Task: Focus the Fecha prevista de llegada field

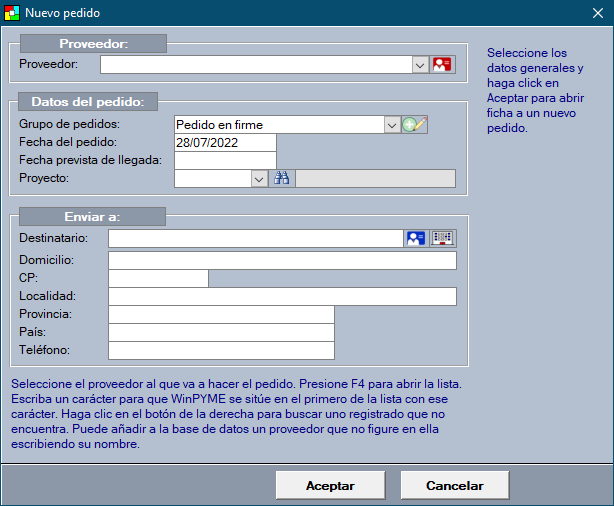Action: point(225,161)
